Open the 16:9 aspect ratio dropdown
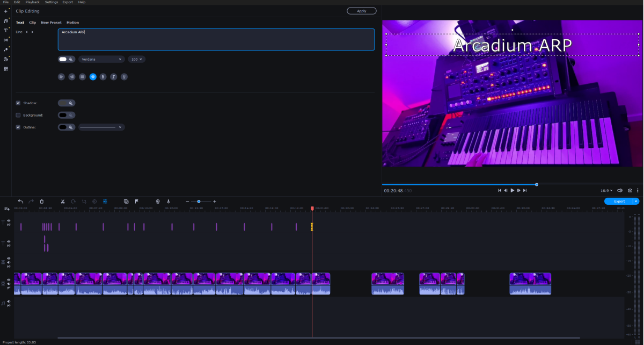This screenshot has width=644, height=345. pos(606,190)
